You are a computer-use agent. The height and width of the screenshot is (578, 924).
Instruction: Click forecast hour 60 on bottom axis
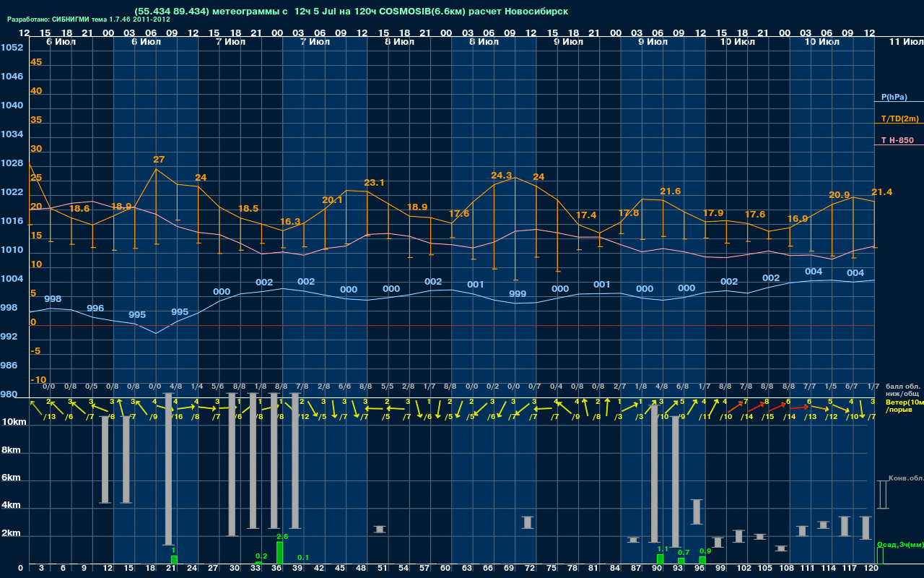pos(446,569)
